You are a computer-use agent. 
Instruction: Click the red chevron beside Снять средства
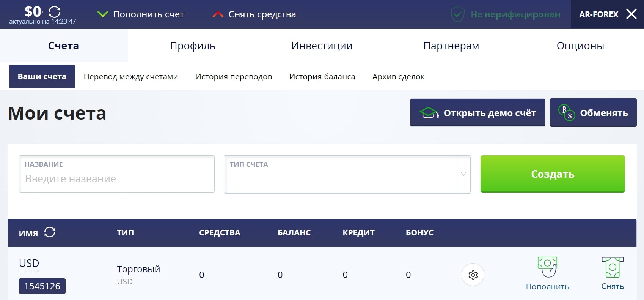tap(218, 14)
